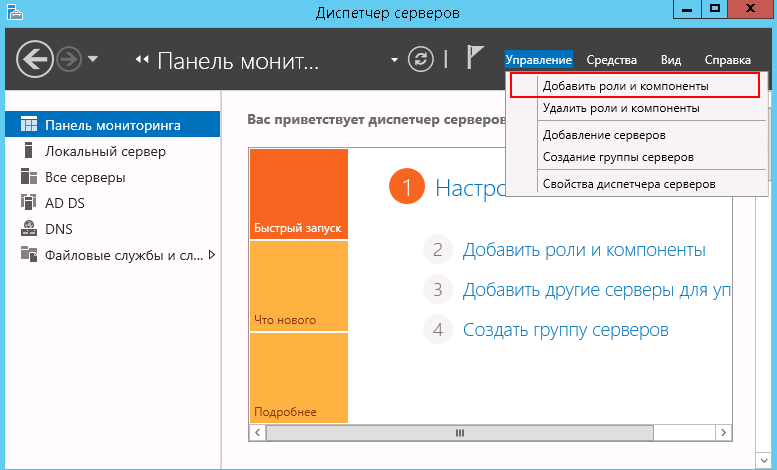Open DNS in sidebar
This screenshot has height=470, width=777.
pyautogui.click(x=112, y=229)
